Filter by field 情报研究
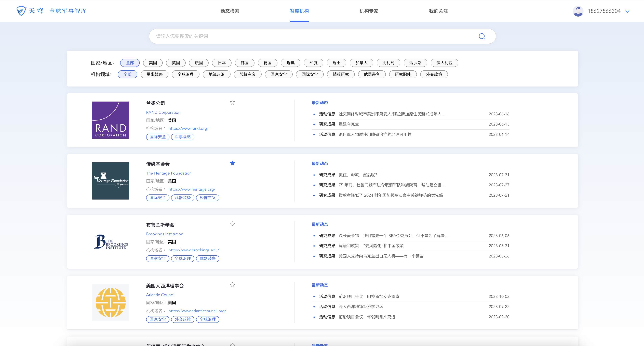 pos(341,74)
